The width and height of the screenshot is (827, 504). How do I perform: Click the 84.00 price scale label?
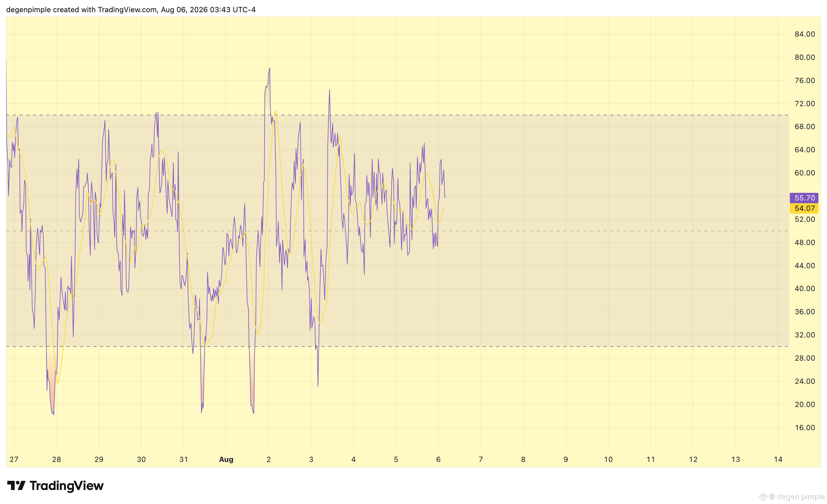coord(805,34)
